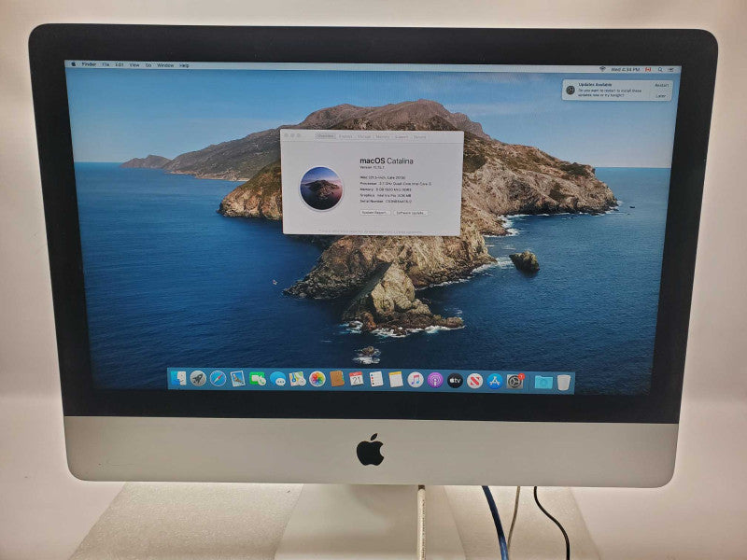The height and width of the screenshot is (560, 747).
Task: Open News red icon in Dock
Action: [x=474, y=381]
